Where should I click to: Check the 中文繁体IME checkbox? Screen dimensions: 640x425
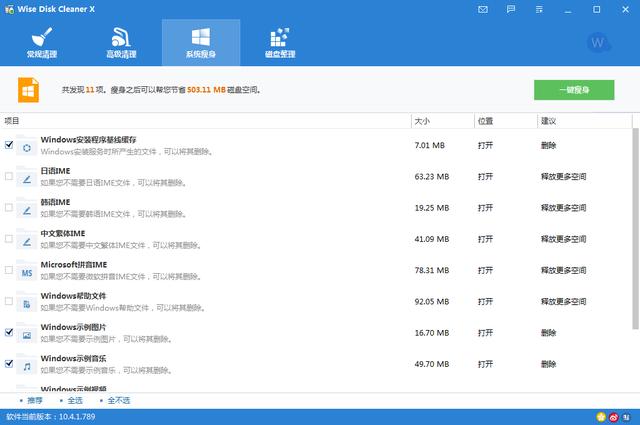click(x=9, y=239)
